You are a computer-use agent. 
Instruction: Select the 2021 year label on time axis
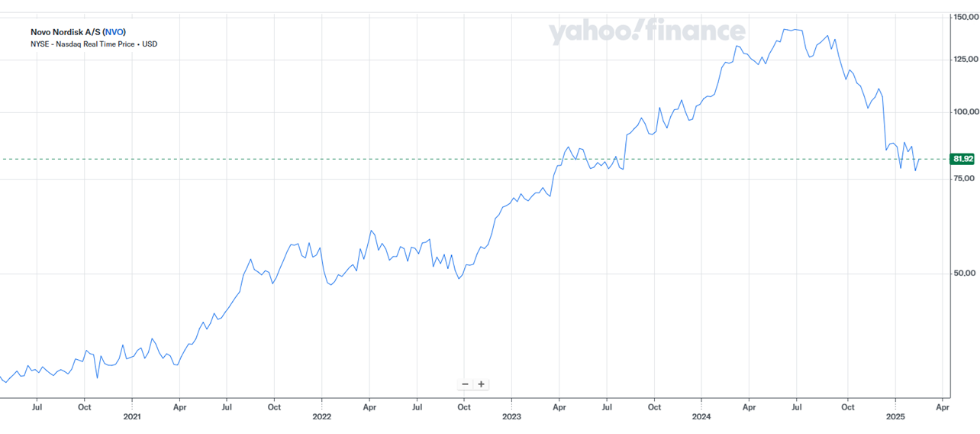coord(132,417)
